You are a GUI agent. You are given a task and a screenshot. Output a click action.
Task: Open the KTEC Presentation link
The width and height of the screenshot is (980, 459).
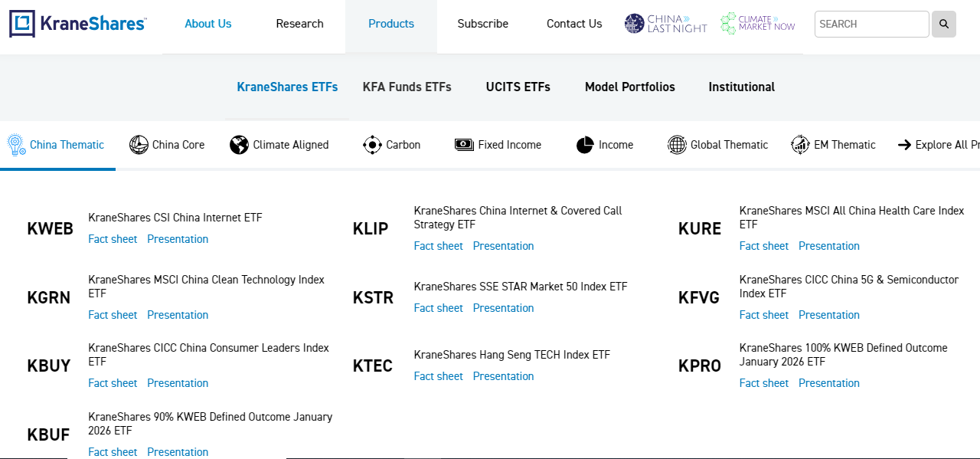(x=503, y=376)
